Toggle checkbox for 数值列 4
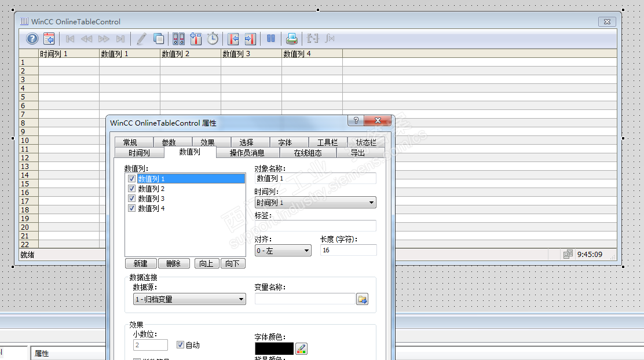Image resolution: width=644 pixels, height=360 pixels. (132, 208)
